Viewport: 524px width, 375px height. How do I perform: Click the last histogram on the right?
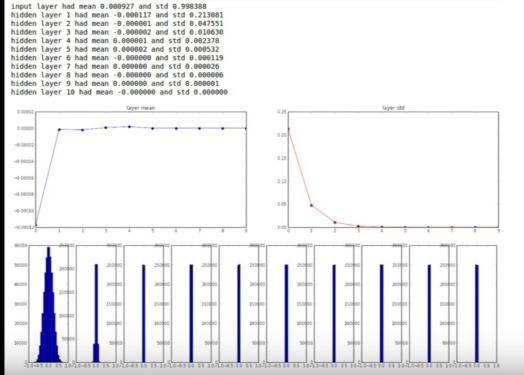click(477, 304)
